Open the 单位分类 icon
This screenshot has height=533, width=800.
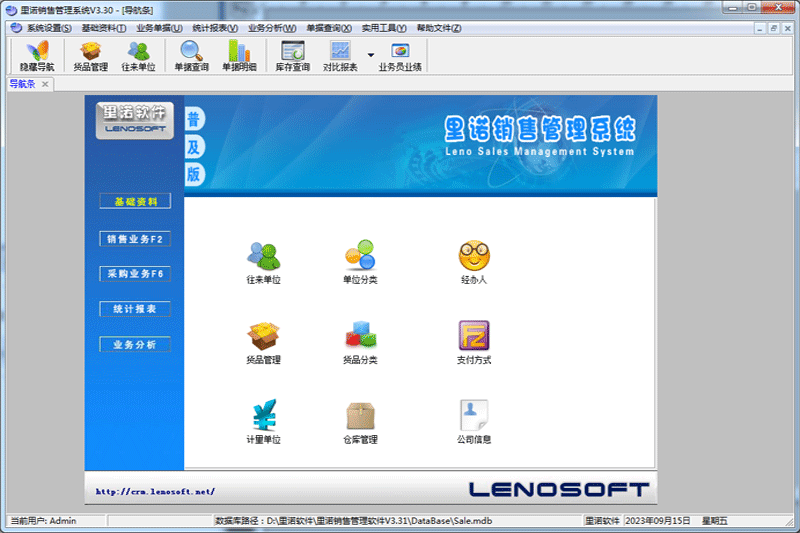(x=360, y=263)
